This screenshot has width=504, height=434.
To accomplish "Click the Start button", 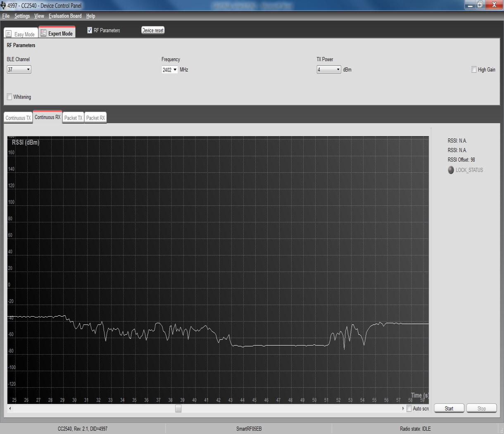I will pos(449,408).
